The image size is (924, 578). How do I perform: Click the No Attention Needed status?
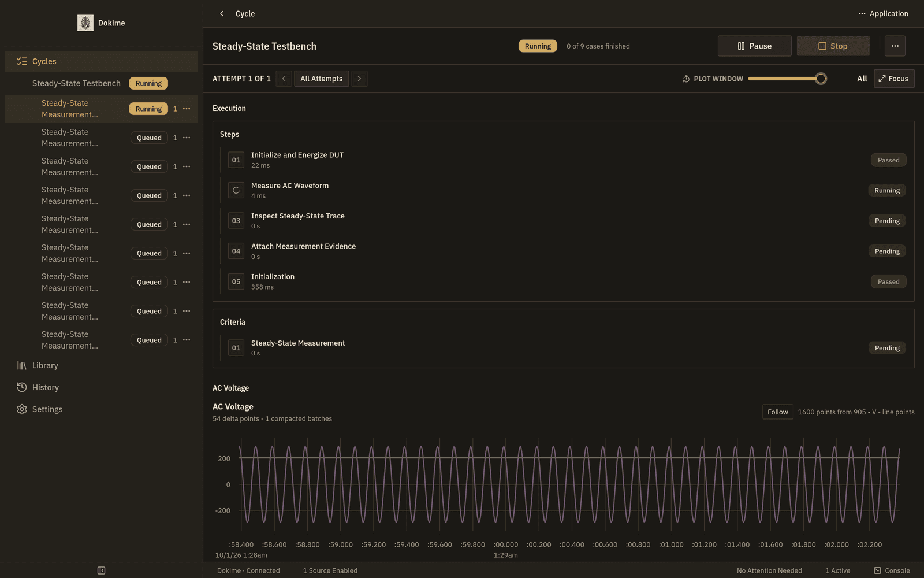click(769, 570)
